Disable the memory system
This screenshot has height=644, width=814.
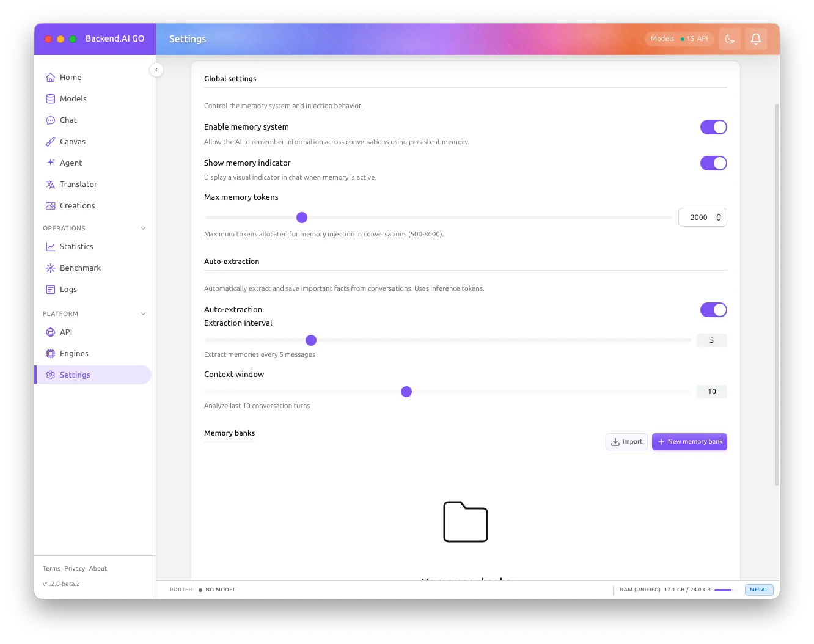click(x=713, y=127)
